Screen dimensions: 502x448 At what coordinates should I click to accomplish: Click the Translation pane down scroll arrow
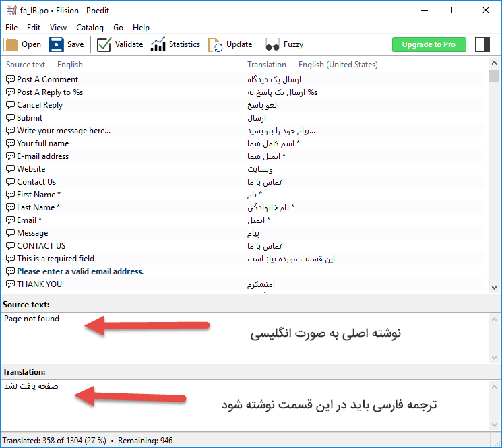tap(494, 425)
